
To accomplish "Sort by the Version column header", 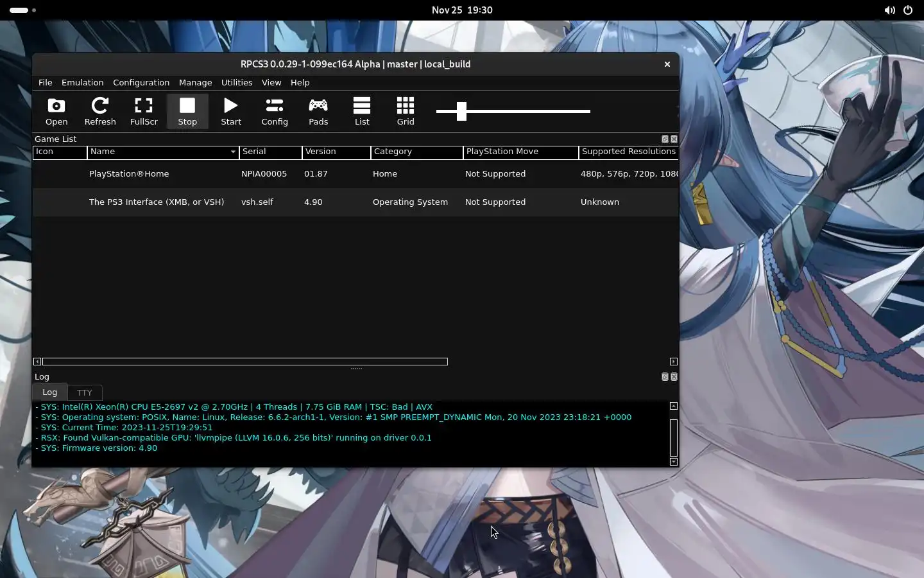I will [336, 152].
